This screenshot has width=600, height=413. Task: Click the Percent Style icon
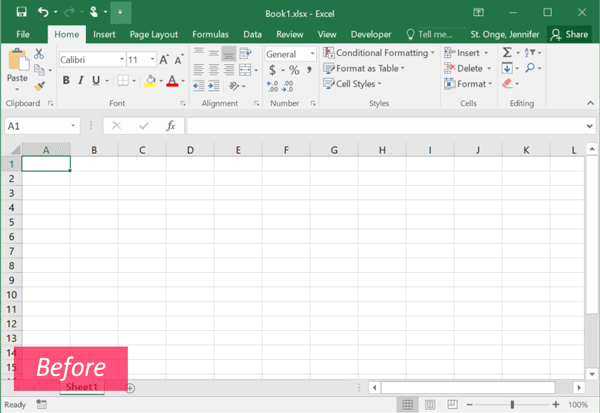(294, 70)
